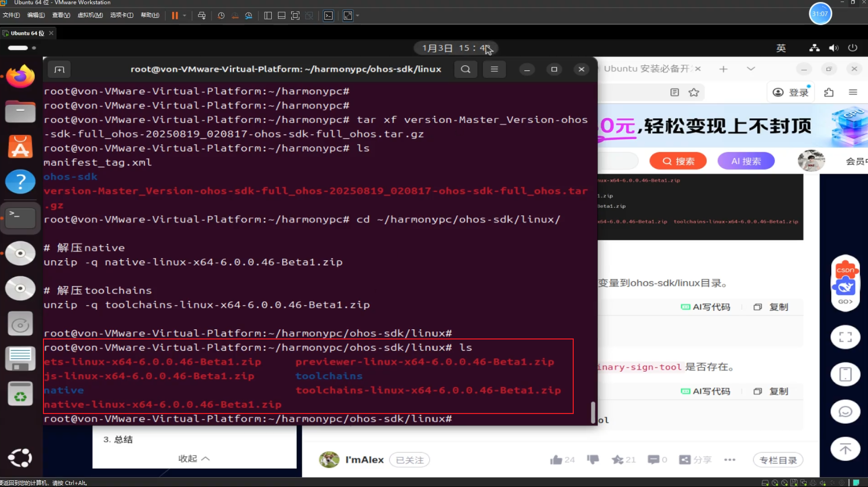This screenshot has width=868, height=487.
Task: Select the Terminal icon in the dock
Action: 20,217
